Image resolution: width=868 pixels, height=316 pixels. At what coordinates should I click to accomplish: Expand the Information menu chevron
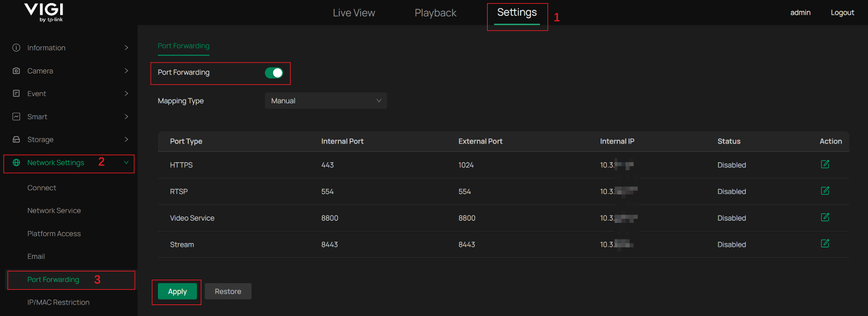126,47
